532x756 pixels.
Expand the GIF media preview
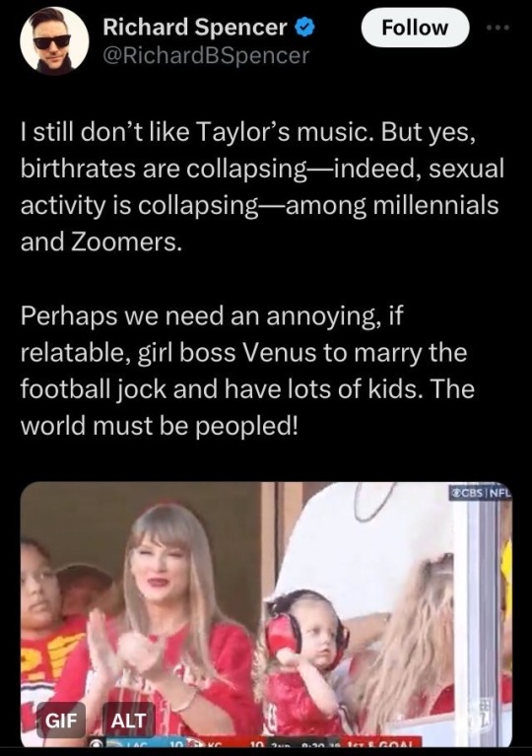[266, 614]
